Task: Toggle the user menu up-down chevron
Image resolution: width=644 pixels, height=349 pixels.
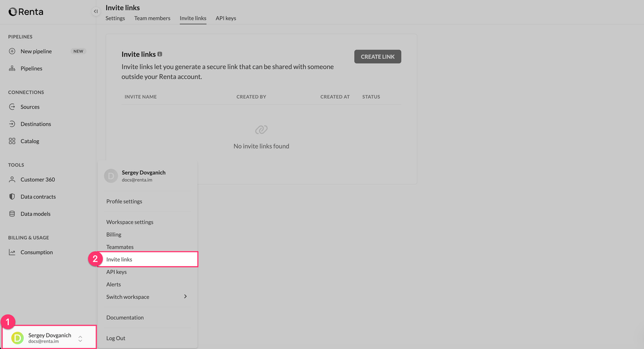Action: point(80,339)
